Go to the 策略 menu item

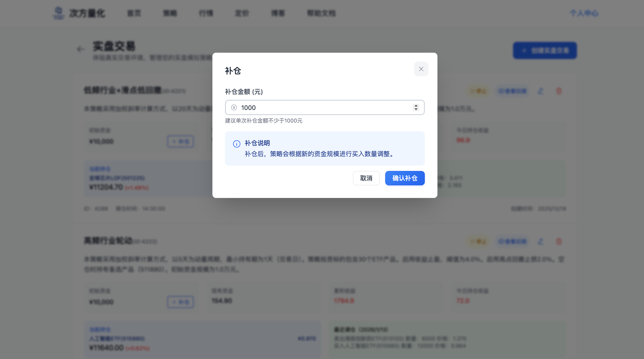170,13
